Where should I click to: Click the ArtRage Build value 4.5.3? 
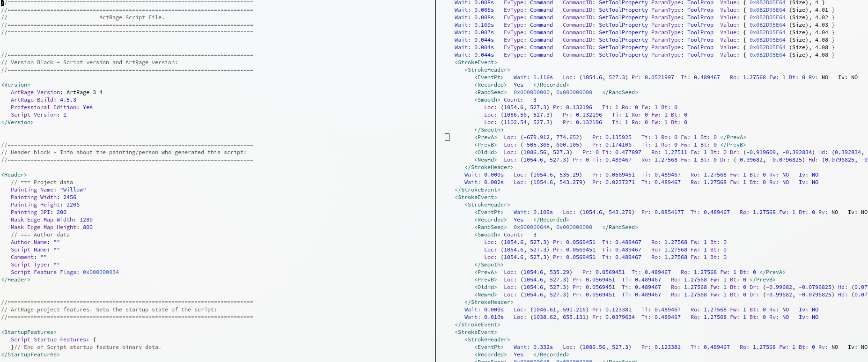pyautogui.click(x=68, y=100)
